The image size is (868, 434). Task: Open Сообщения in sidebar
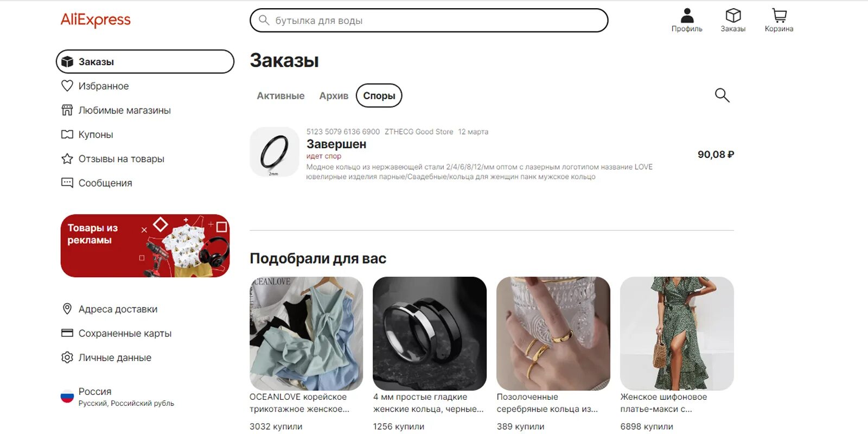click(97, 183)
